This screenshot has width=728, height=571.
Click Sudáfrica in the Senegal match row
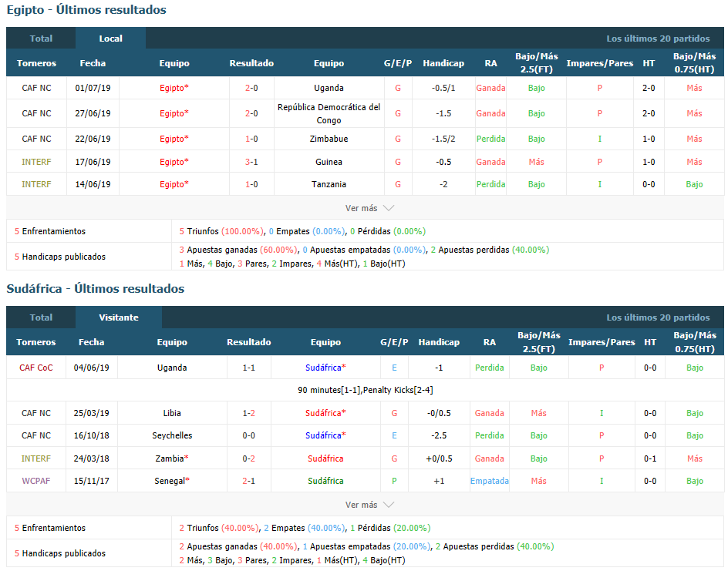pos(325,481)
